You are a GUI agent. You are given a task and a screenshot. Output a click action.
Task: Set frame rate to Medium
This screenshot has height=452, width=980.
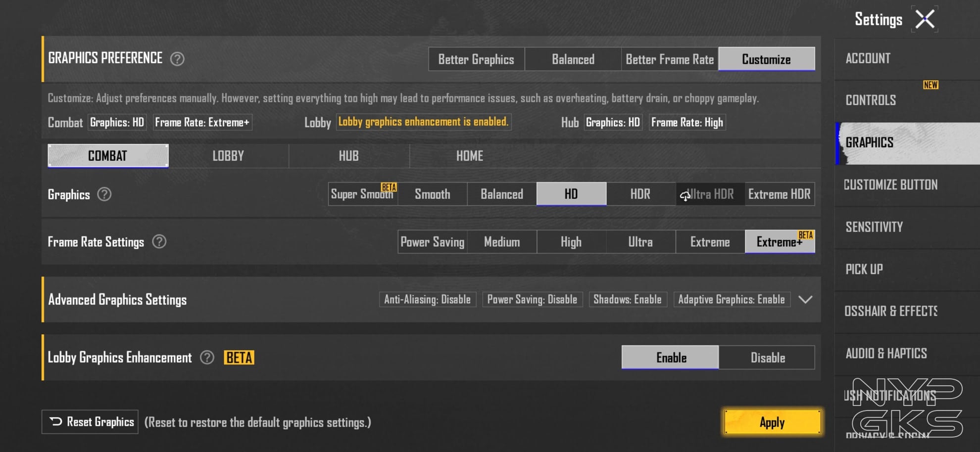(502, 242)
